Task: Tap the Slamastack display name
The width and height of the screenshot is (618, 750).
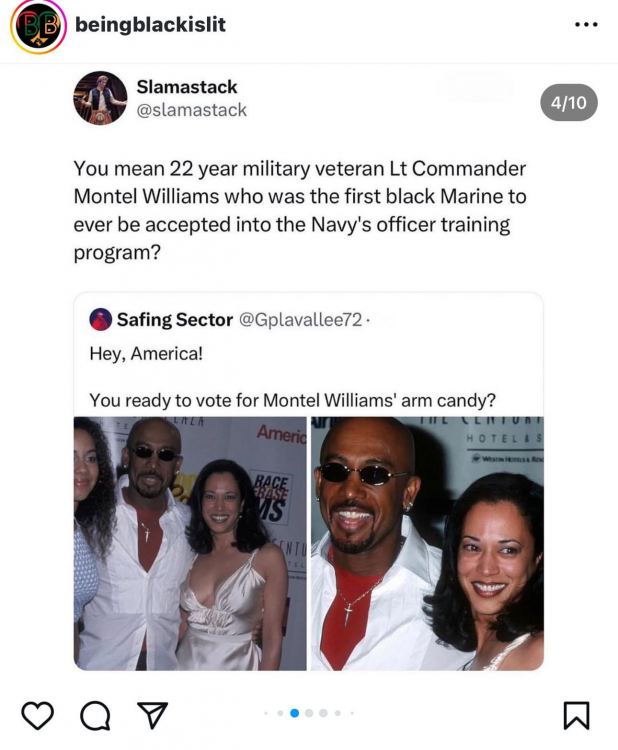Action: click(187, 87)
